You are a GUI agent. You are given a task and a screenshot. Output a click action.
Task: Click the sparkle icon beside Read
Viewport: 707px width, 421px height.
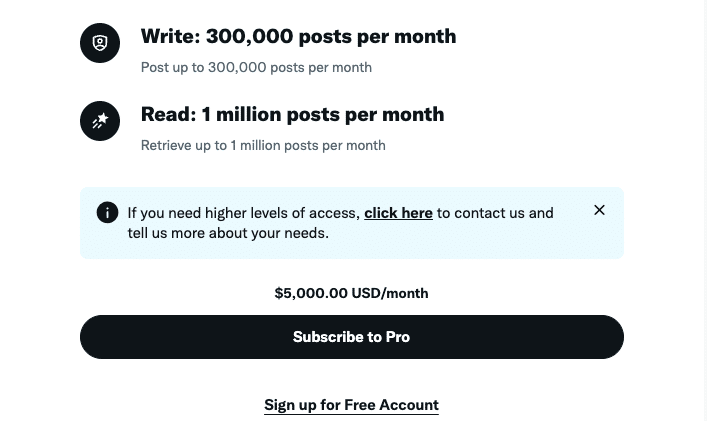point(100,121)
